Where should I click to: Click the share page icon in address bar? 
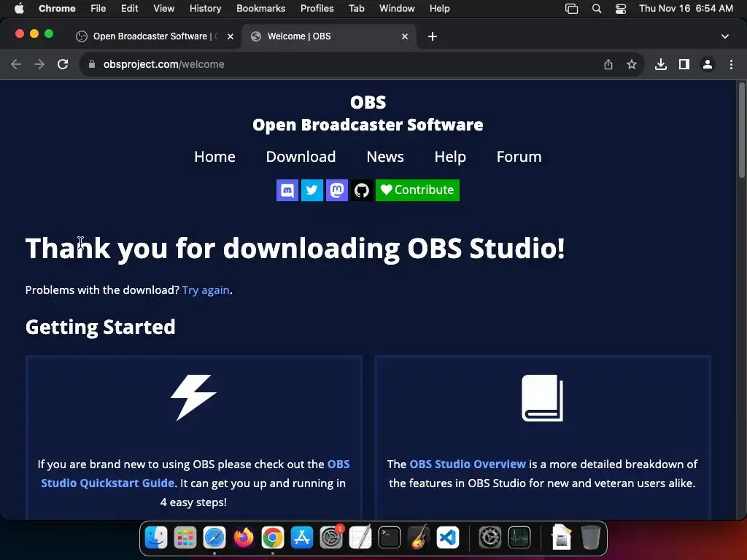(x=608, y=64)
